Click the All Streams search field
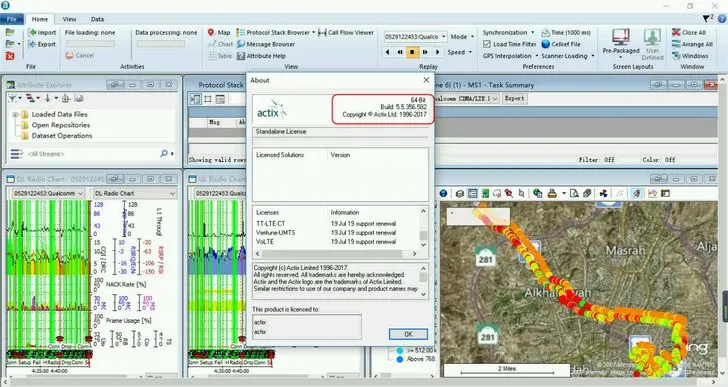The height and width of the screenshot is (387, 728). coord(92,154)
